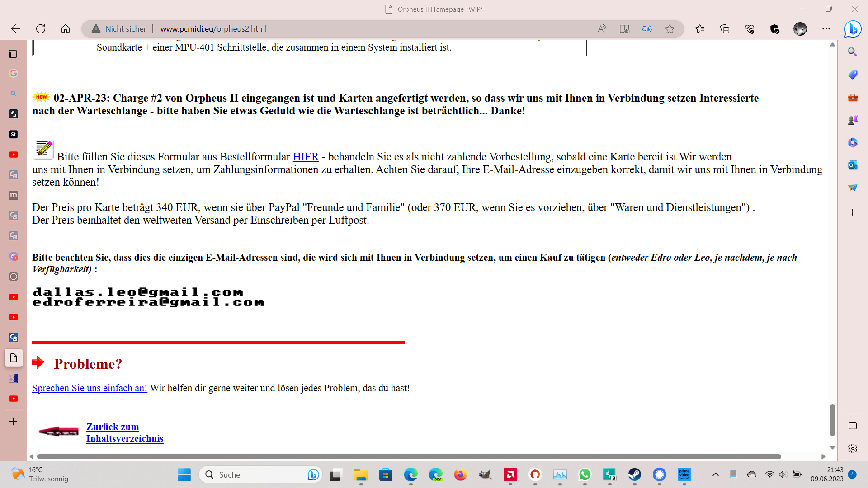868x488 pixels.
Task: Go to the browser home page
Action: point(66,29)
